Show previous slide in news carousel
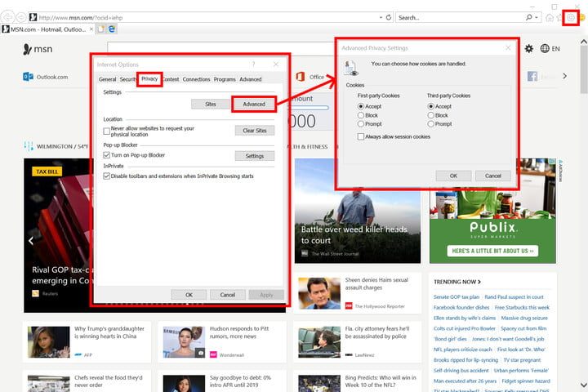Screen dimensions: 588x392 click(32, 241)
